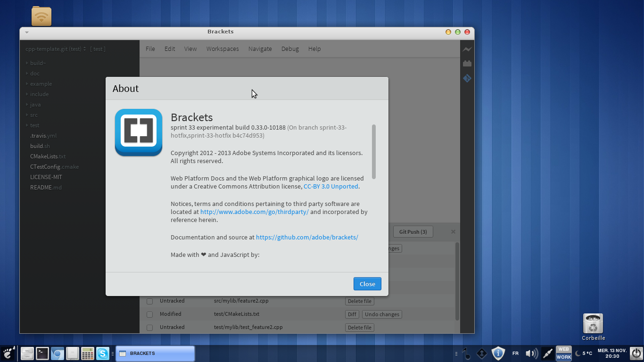The image size is (644, 362).
Task: Check the test/CMakeLists.txt file checkbox
Action: coord(149,314)
